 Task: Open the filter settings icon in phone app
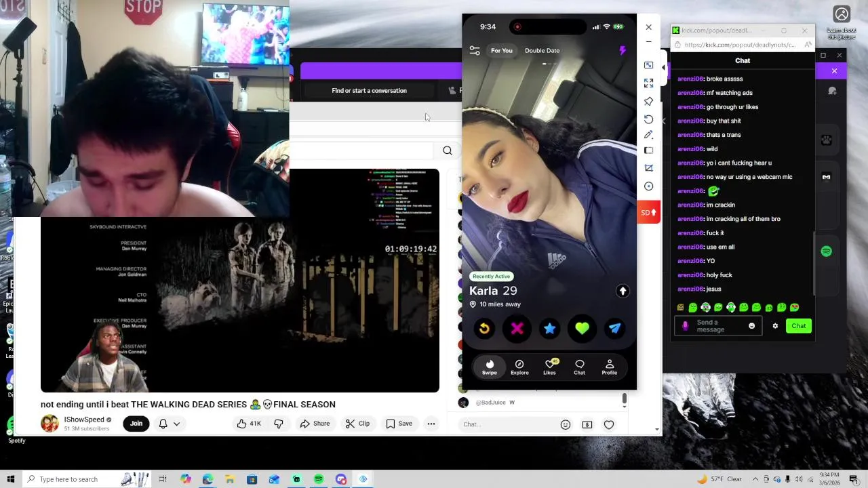click(x=475, y=51)
